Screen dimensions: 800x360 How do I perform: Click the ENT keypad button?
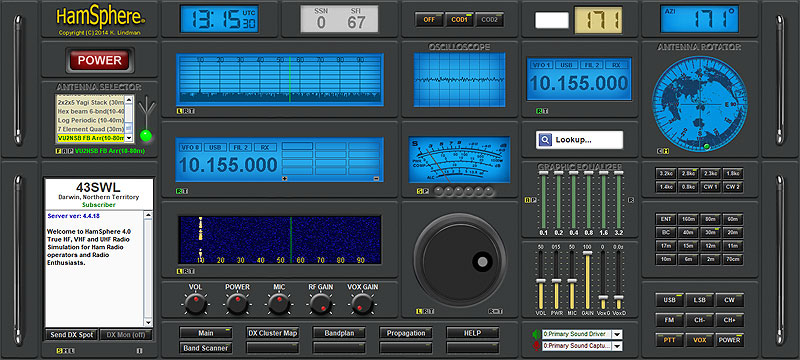click(x=666, y=219)
